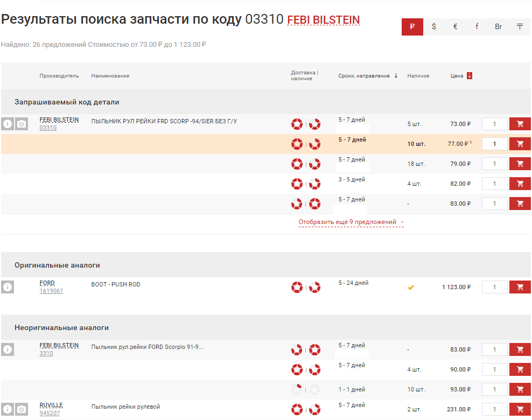Sort by delivery time arrow icon
Image resolution: width=532 pixels, height=420 pixels.
[x=396, y=76]
